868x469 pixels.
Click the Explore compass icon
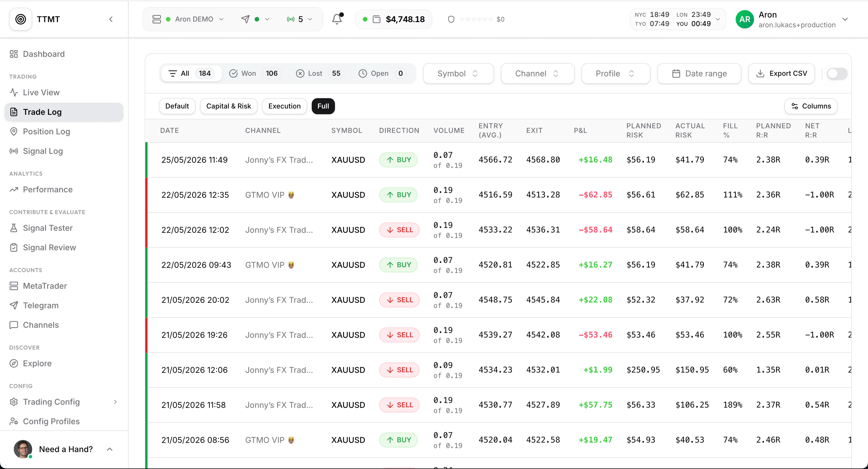pyautogui.click(x=14, y=363)
